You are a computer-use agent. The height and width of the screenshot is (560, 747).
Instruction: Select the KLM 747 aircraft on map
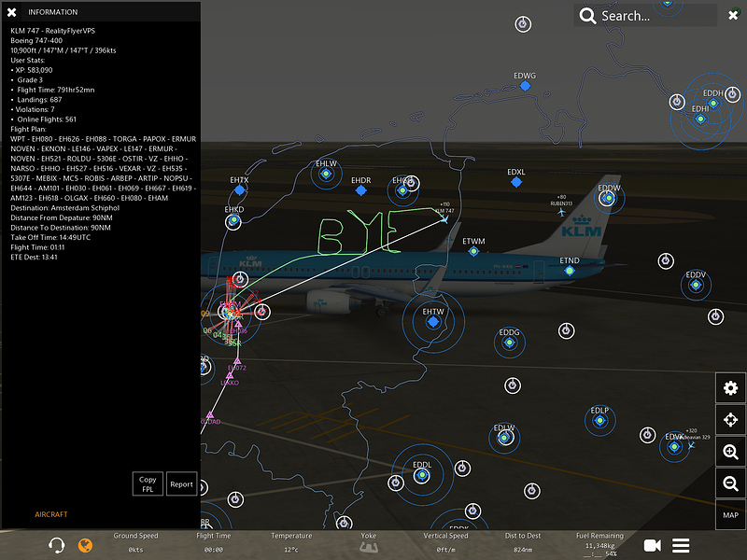(x=444, y=219)
